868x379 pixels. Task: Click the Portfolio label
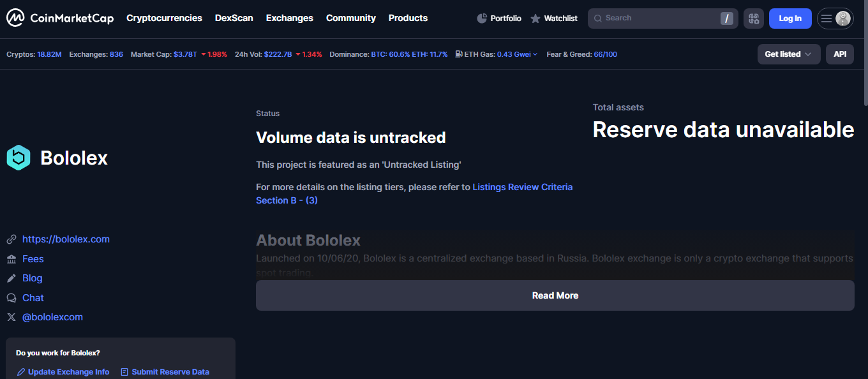point(506,19)
